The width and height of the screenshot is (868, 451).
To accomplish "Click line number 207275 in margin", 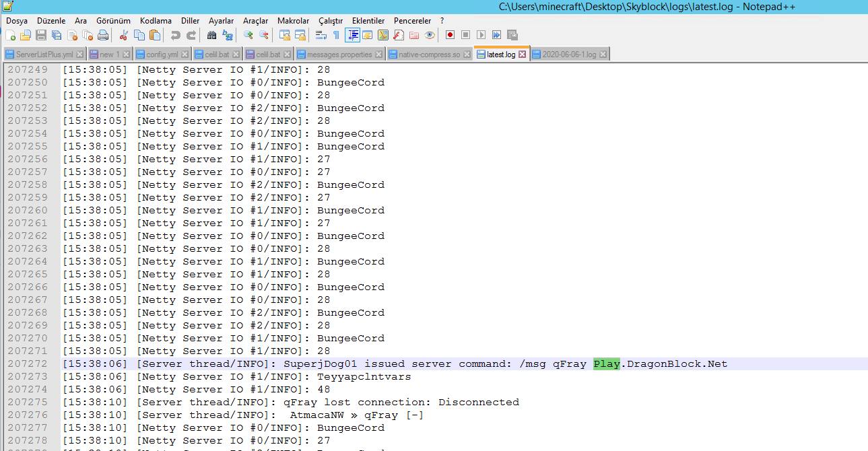I will [28, 403].
